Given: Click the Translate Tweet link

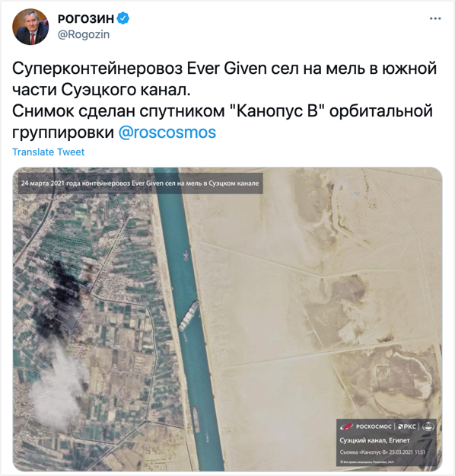Looking at the screenshot, I should [x=48, y=152].
